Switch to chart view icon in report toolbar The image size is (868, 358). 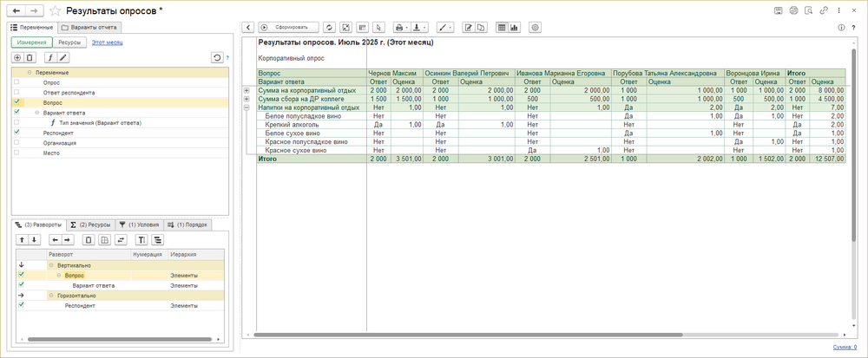[514, 28]
